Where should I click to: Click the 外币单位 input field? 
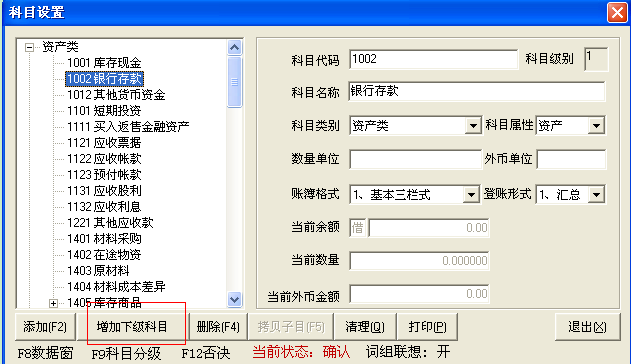[x=571, y=159]
